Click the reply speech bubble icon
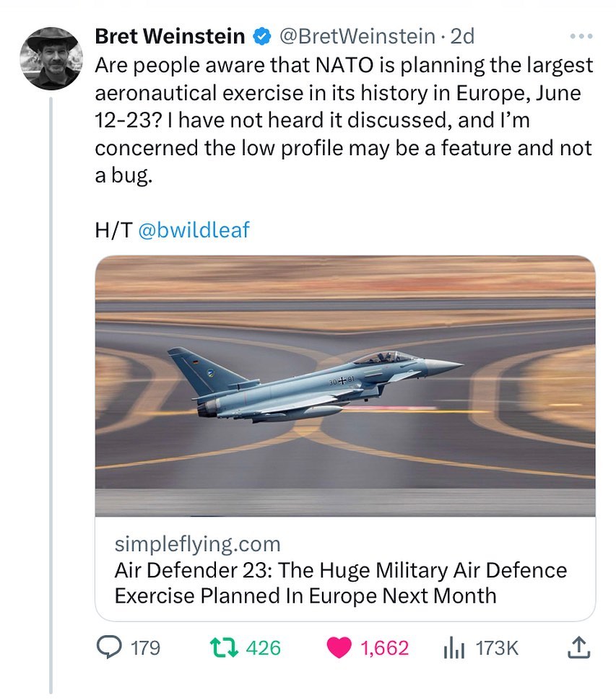616x700 pixels. [108, 647]
